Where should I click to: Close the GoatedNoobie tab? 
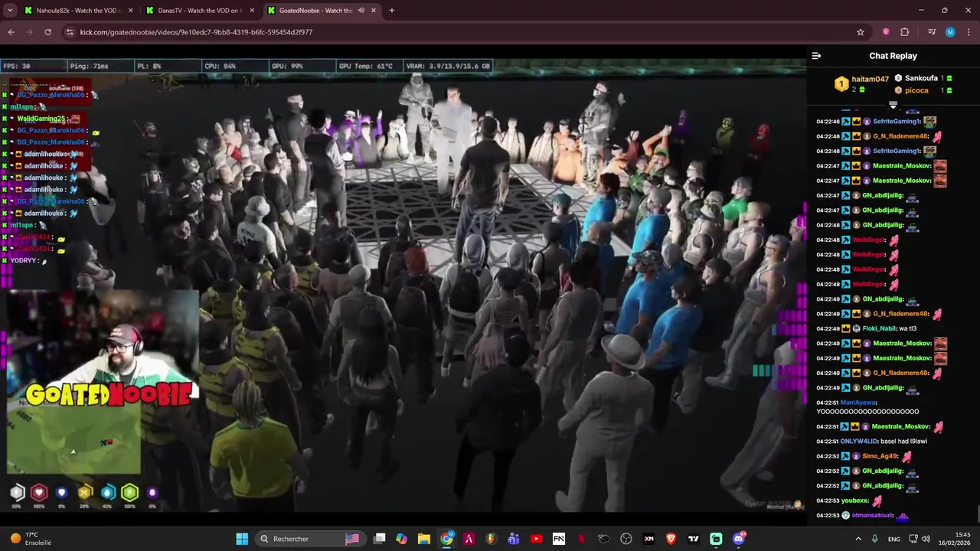tap(374, 11)
